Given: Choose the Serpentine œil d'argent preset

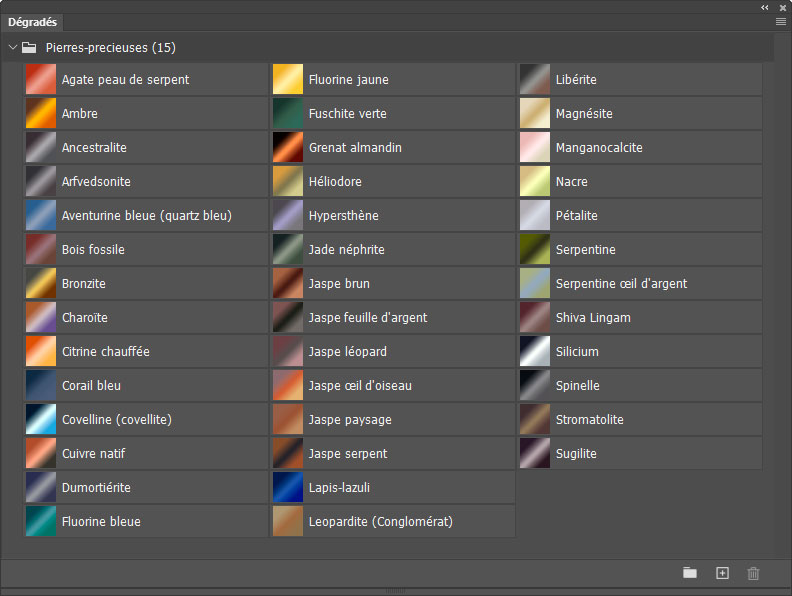Looking at the screenshot, I should 535,284.
